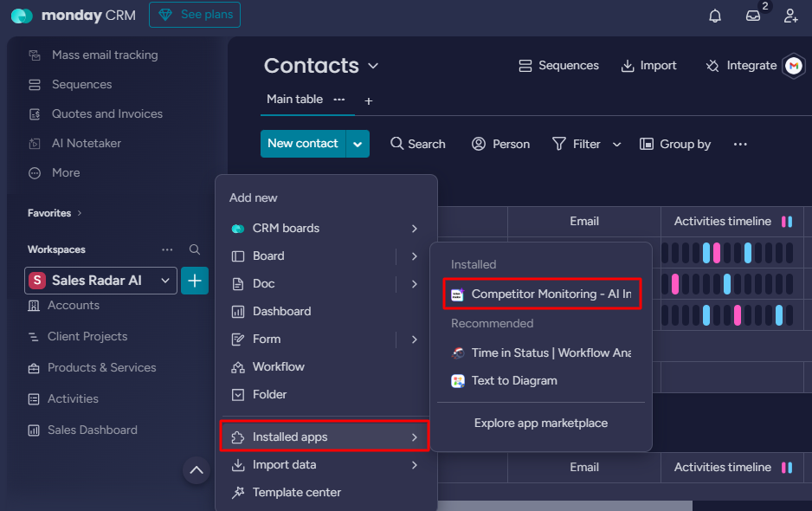Click the New contact button
This screenshot has height=511, width=812.
tap(303, 144)
